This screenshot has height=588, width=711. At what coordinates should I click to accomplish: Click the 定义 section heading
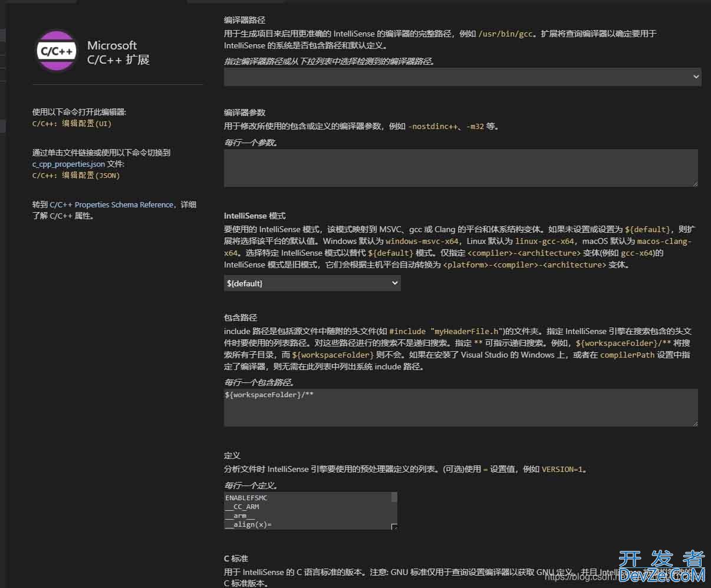click(x=232, y=455)
